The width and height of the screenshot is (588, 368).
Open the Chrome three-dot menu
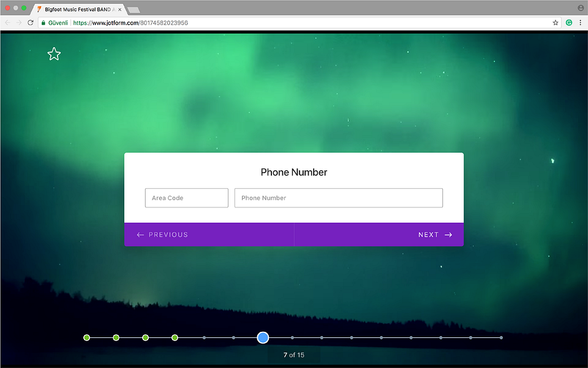580,23
